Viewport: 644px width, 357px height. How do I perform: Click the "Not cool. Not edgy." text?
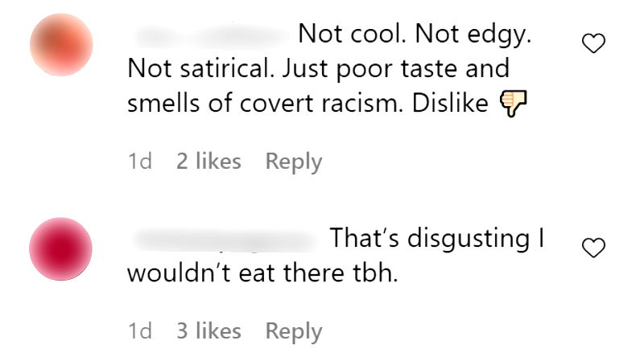point(415,35)
